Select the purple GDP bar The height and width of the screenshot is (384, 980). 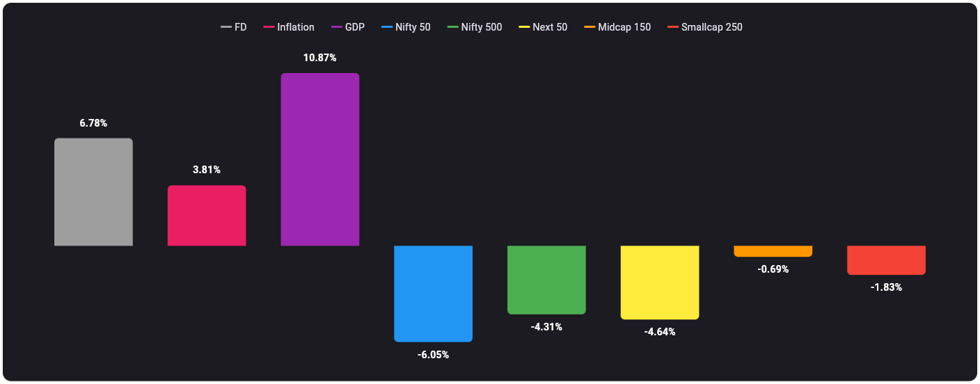coord(320,159)
